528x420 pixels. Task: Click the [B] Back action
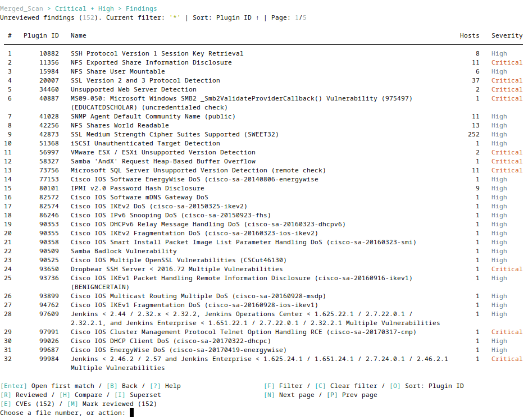pos(122,386)
